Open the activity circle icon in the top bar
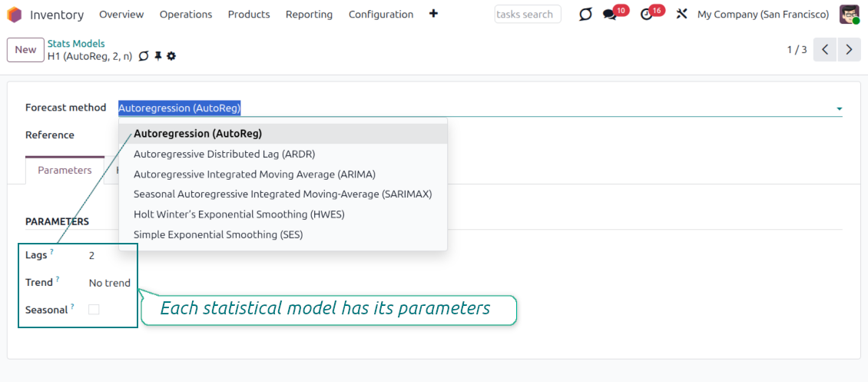The width and height of the screenshot is (868, 382). click(x=585, y=15)
